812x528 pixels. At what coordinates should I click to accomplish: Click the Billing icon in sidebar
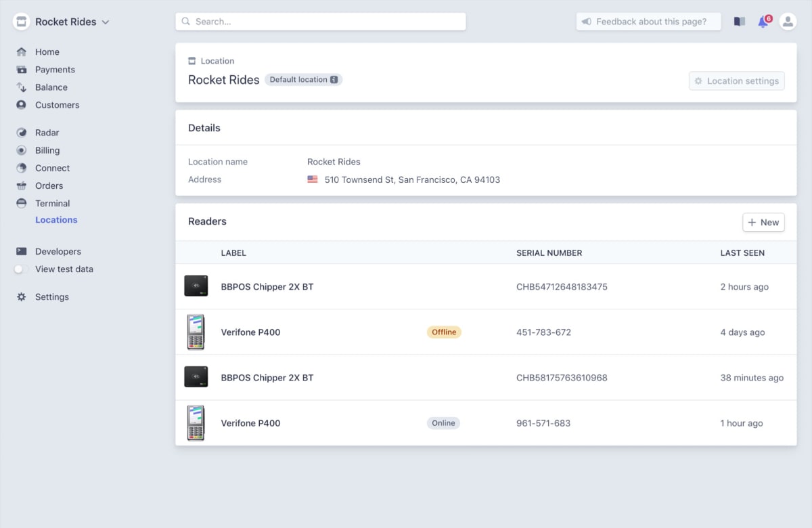(22, 150)
